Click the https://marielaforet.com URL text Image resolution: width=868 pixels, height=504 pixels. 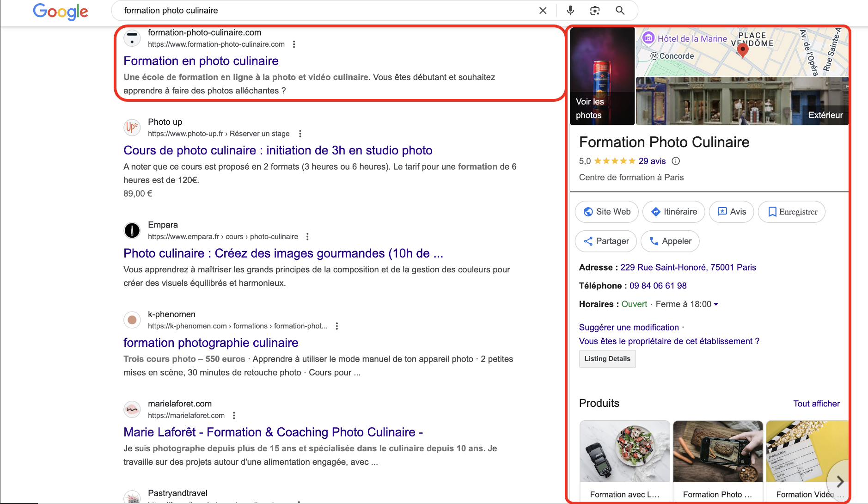[x=186, y=416]
